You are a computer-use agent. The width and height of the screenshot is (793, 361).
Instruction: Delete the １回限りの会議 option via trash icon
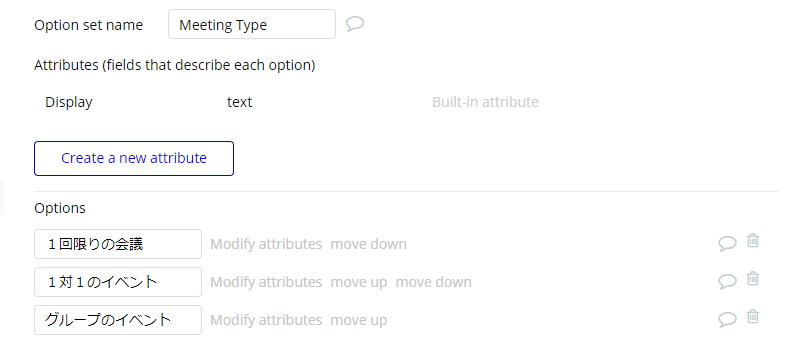pos(753,240)
